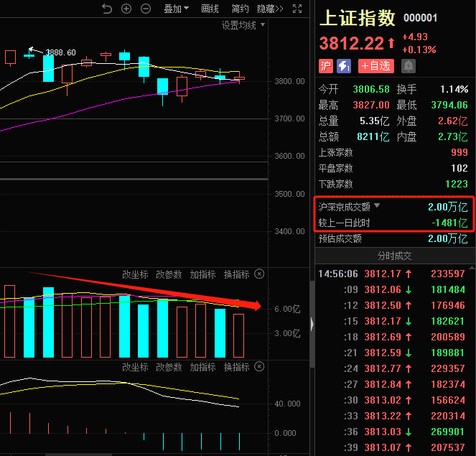Click the 较上一日此时 value -1481亿
This screenshot has height=456, width=476.
449,223
